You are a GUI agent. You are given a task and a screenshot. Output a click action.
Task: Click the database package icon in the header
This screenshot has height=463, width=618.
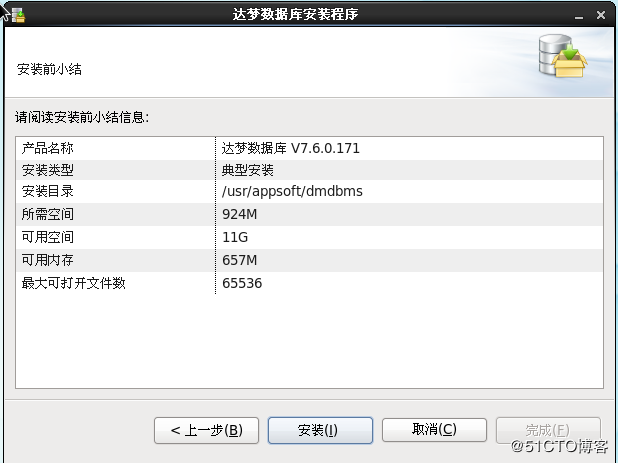[563, 56]
